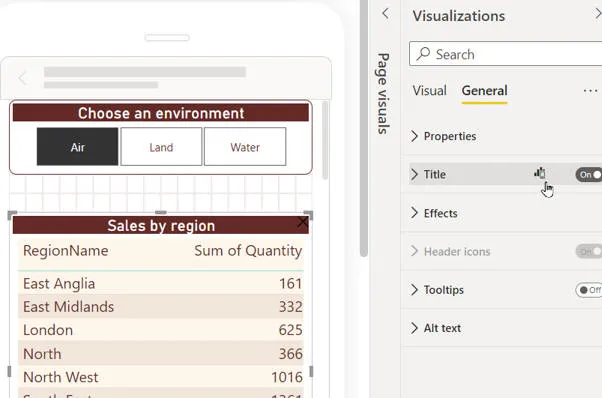Click the back arrow in the phone header

click(22, 78)
